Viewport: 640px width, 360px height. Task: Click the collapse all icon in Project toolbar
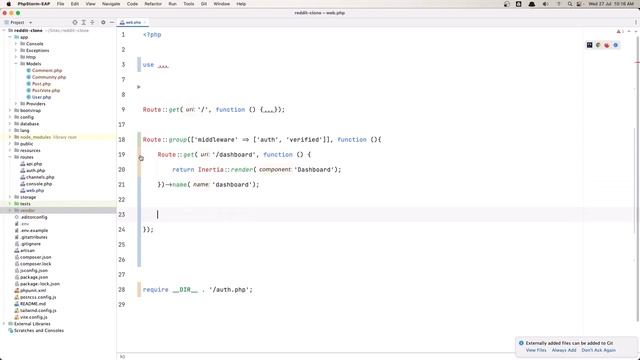point(92,22)
